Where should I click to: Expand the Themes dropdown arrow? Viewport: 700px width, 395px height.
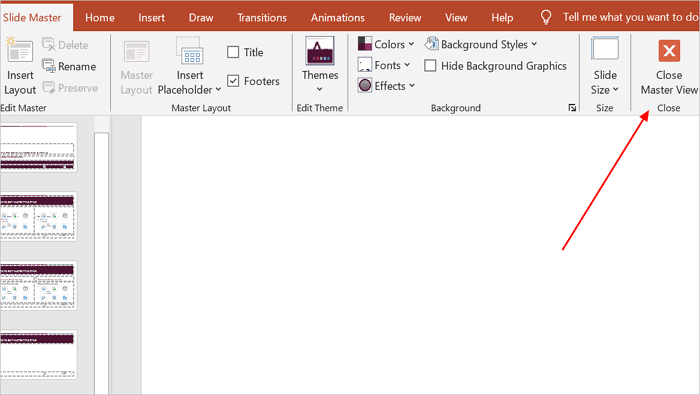click(320, 89)
